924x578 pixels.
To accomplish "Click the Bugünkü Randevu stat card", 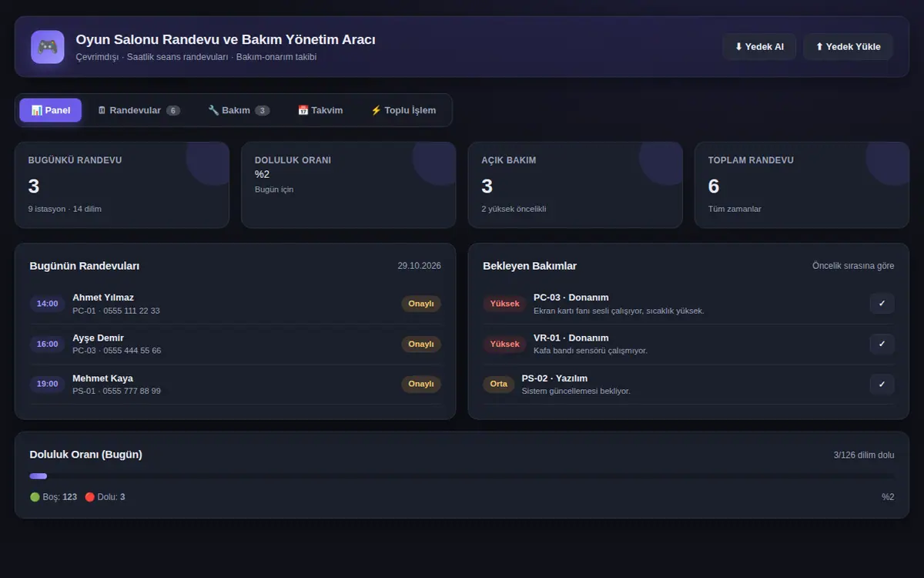I will (122, 185).
